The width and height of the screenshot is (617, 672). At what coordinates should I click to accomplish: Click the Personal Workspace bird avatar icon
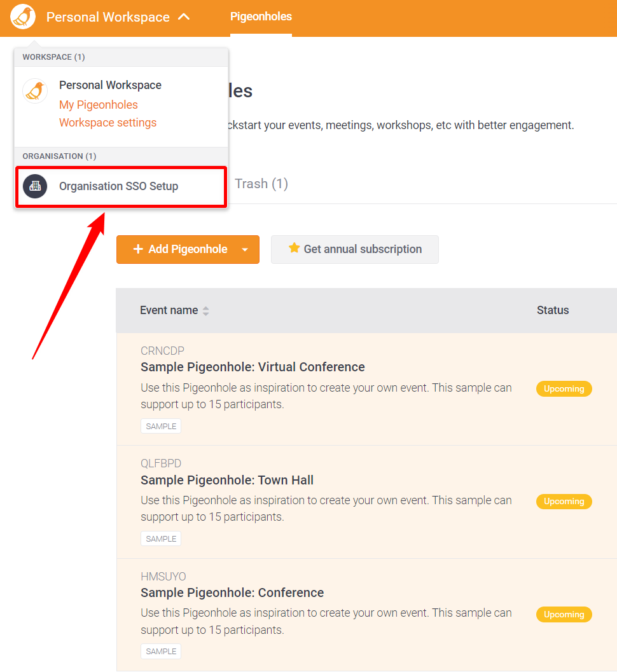(35, 91)
